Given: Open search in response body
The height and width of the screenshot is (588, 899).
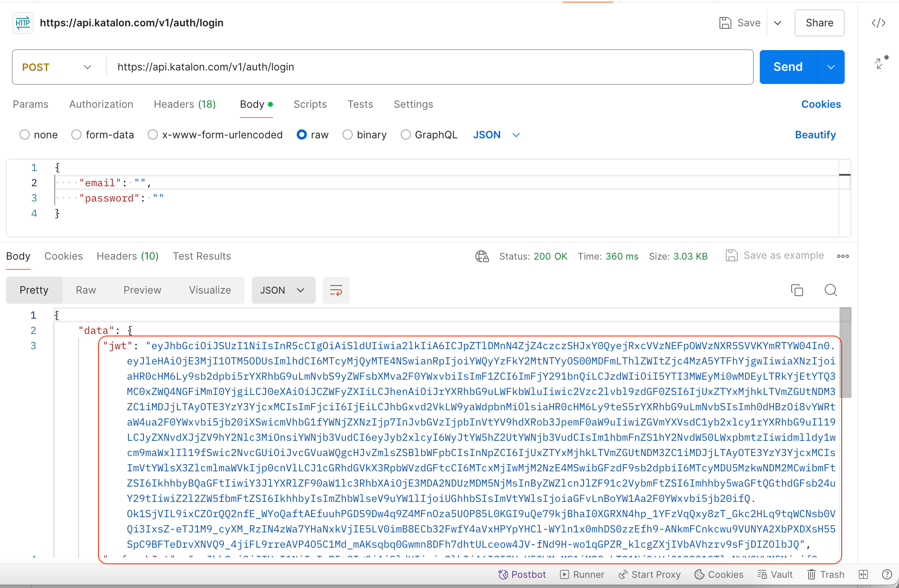Looking at the screenshot, I should [x=830, y=290].
